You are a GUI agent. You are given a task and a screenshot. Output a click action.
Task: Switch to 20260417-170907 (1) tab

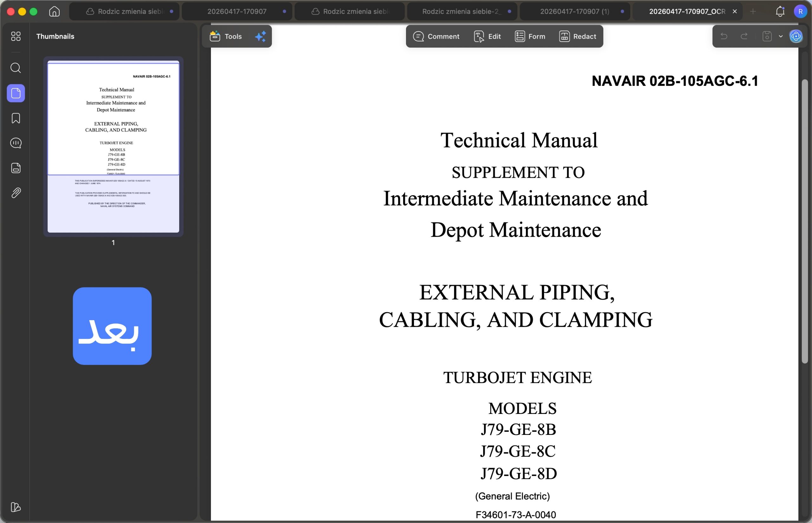[575, 11]
